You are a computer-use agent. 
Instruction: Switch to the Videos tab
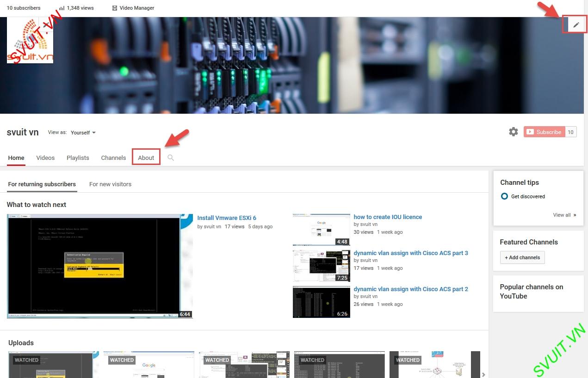45,158
